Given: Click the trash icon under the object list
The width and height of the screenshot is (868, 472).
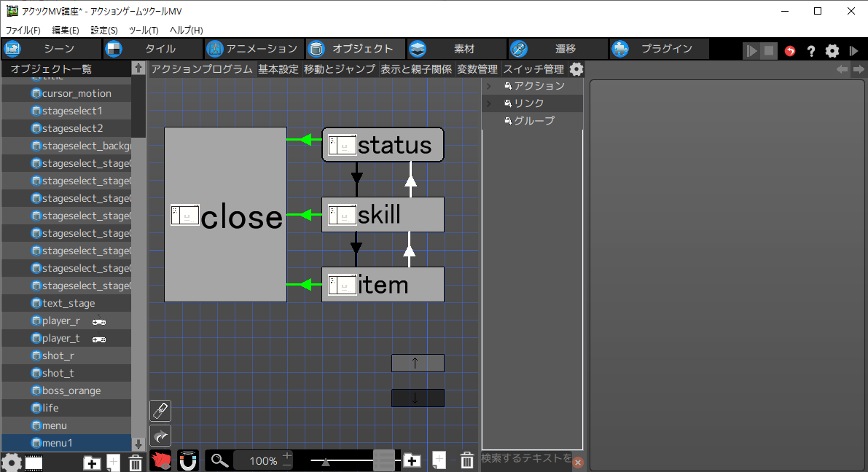Looking at the screenshot, I should point(136,463).
